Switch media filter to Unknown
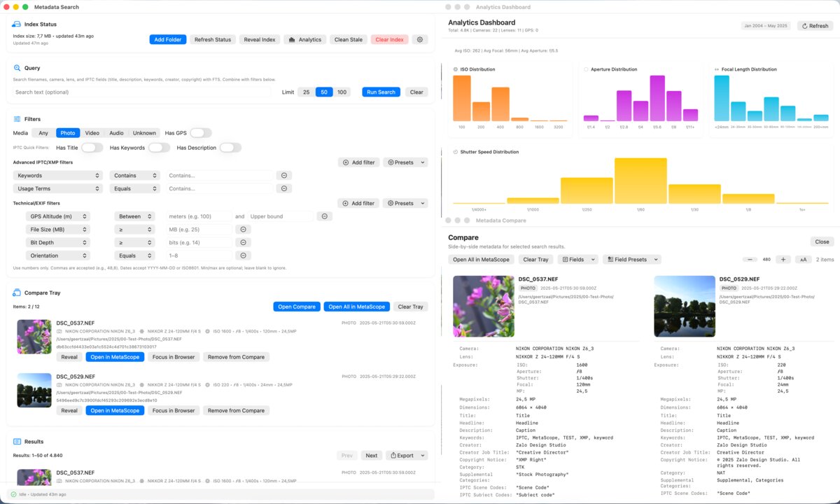 coord(143,132)
